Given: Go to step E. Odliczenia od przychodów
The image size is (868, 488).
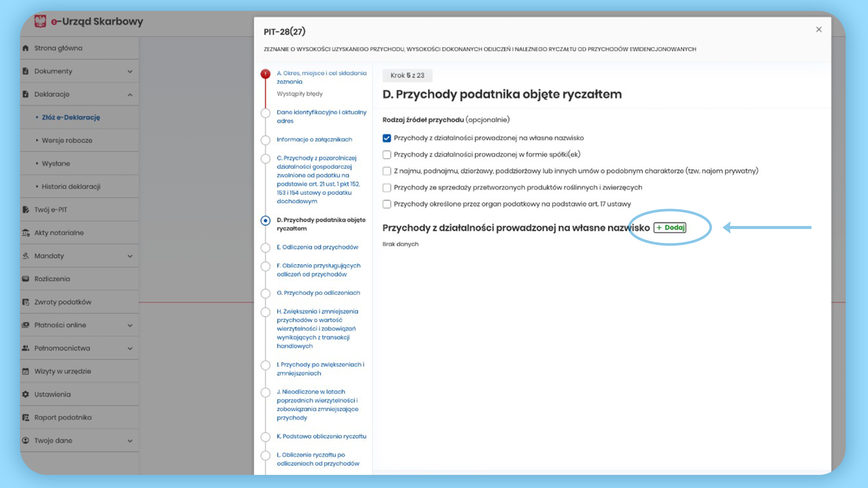Looking at the screenshot, I should [x=320, y=247].
